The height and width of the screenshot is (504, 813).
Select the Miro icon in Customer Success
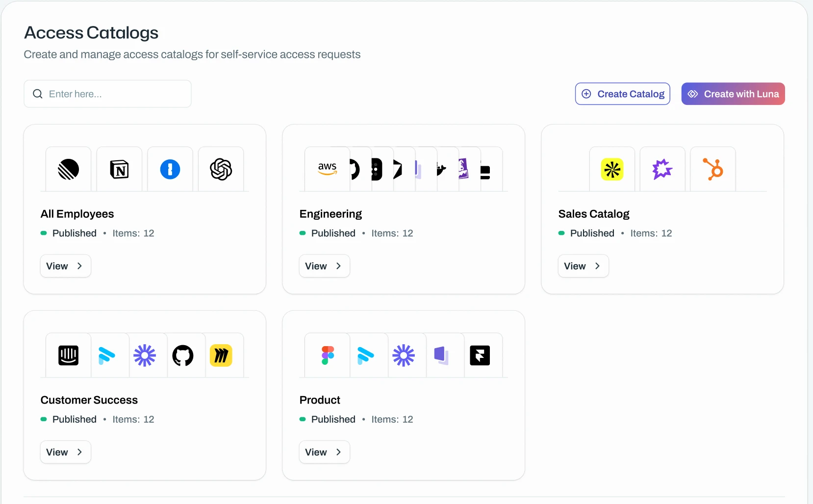[x=221, y=355]
